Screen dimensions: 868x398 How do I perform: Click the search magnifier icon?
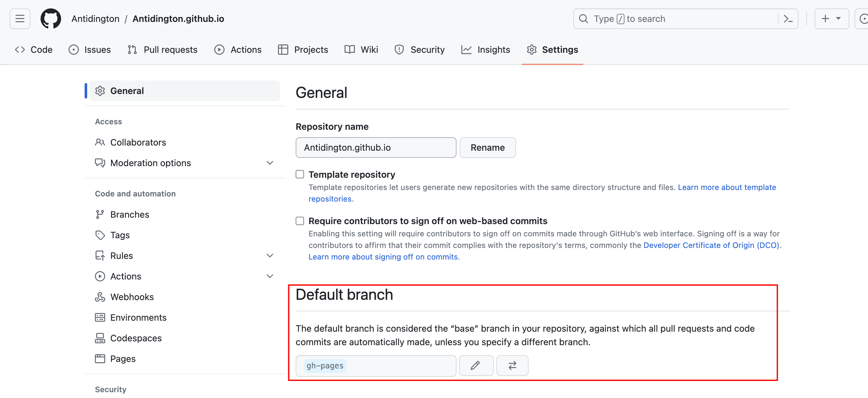(584, 19)
